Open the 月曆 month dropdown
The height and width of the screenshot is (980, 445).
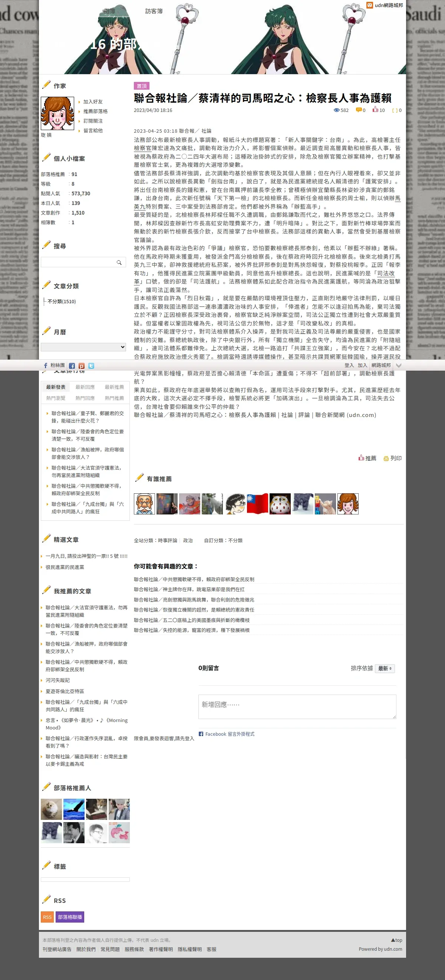pyautogui.click(x=83, y=347)
